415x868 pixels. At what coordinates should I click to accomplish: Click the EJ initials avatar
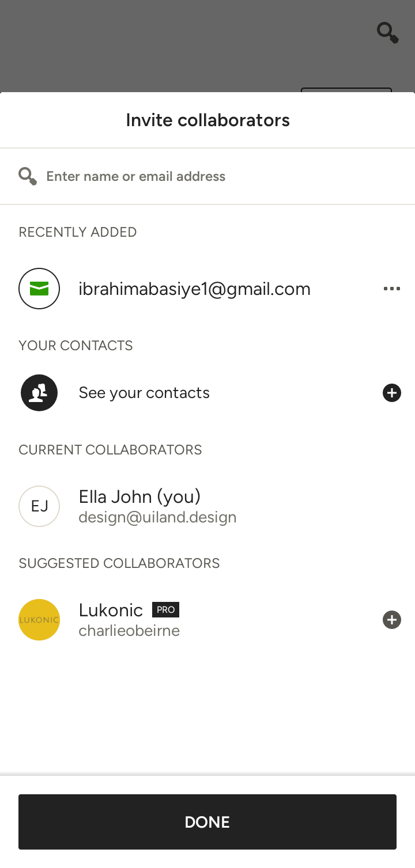tap(39, 506)
